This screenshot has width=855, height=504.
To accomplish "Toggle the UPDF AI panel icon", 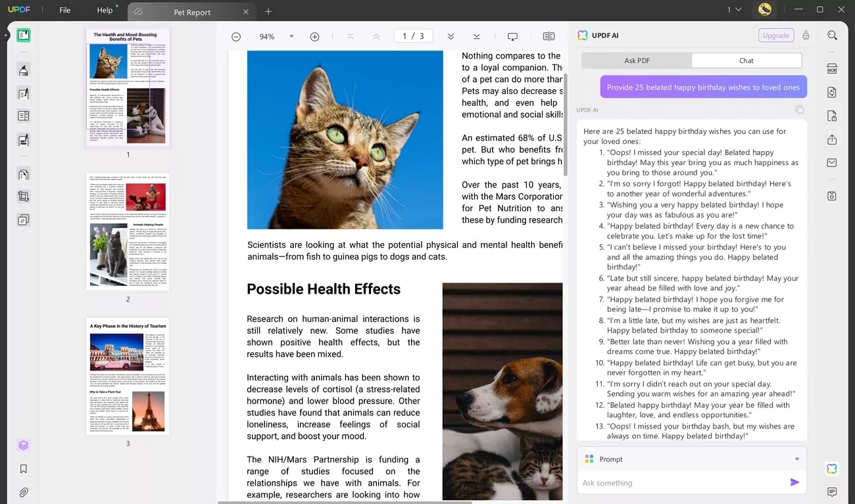I will click(832, 469).
